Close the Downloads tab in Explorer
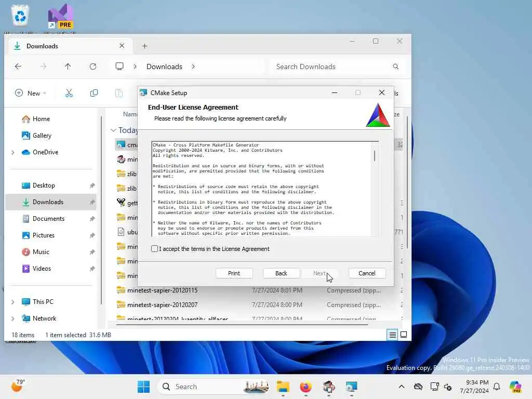 (122, 46)
